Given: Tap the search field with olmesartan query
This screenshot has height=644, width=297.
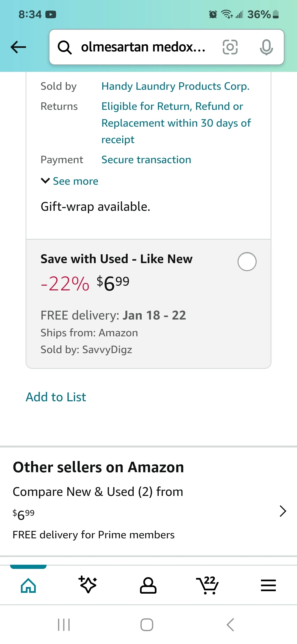Looking at the screenshot, I should (x=143, y=47).
